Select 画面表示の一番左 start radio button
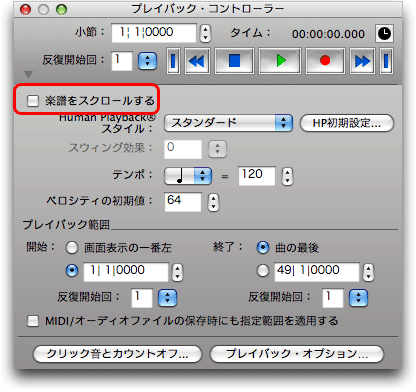 72,248
